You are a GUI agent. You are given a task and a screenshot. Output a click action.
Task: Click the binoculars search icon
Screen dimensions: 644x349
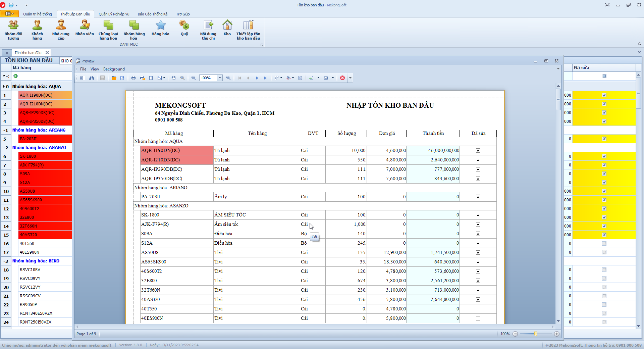click(x=92, y=78)
